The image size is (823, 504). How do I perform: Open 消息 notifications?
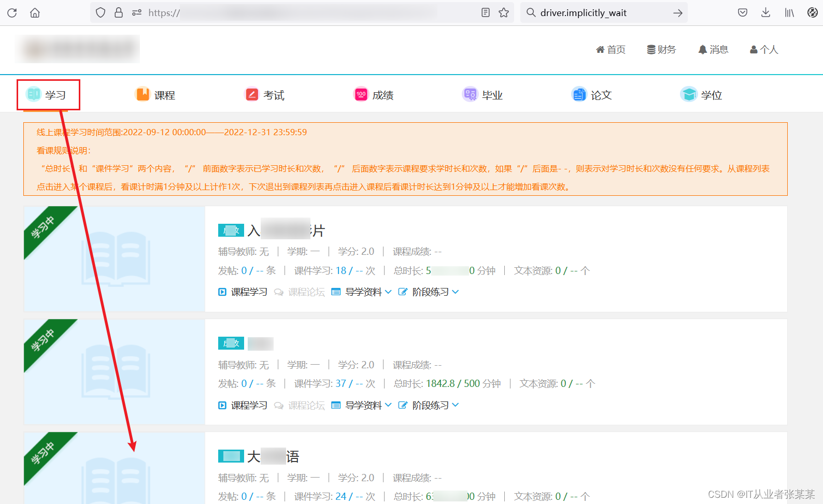(x=713, y=50)
